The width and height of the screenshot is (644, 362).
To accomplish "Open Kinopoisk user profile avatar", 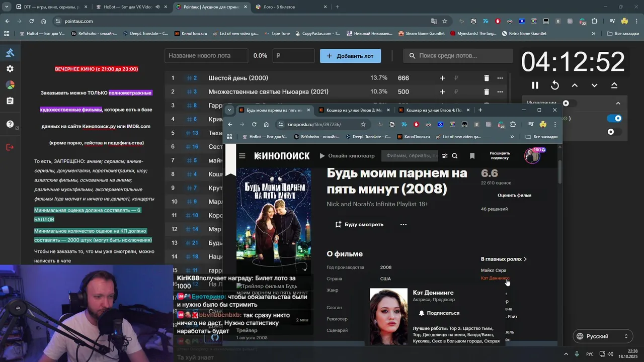I will coord(532,156).
